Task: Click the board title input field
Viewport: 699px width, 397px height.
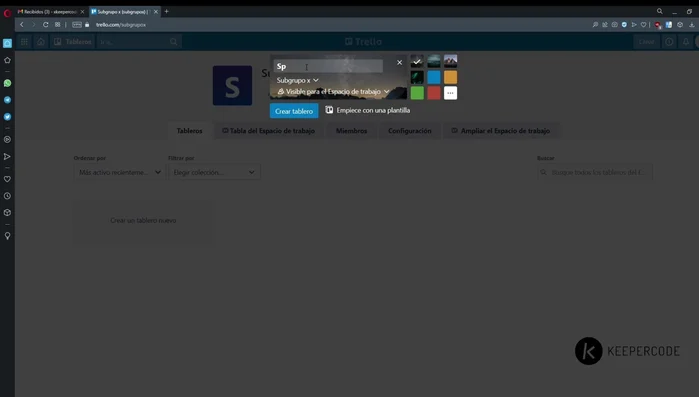Action: tap(328, 66)
